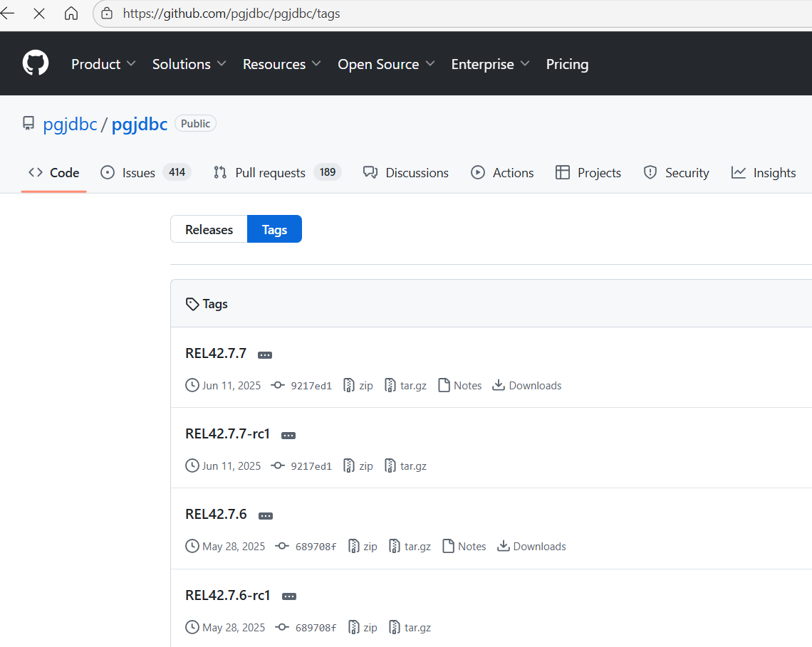Screen dimensions: 812x647
Task: Expand ellipsis next to REL42.7.6-rc1
Action: [289, 596]
